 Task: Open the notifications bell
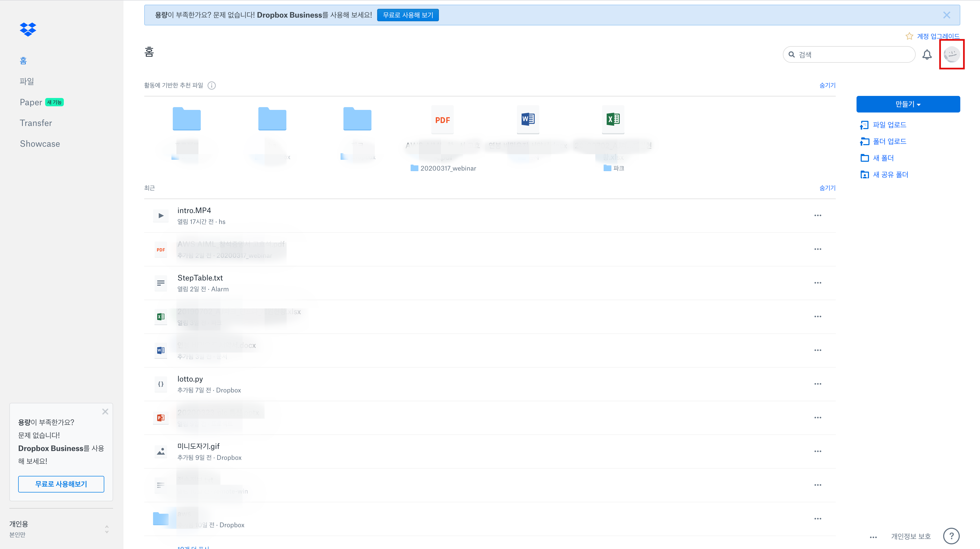927,55
